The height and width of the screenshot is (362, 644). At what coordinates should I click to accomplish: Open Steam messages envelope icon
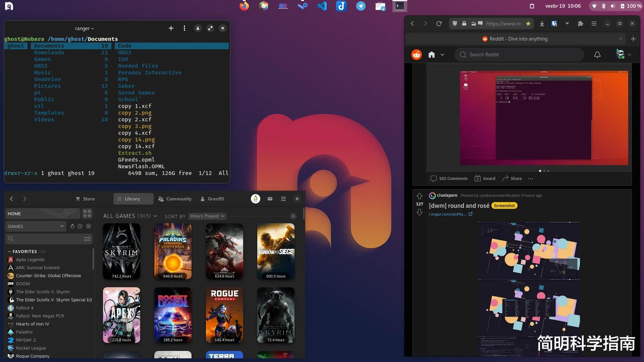270,199
